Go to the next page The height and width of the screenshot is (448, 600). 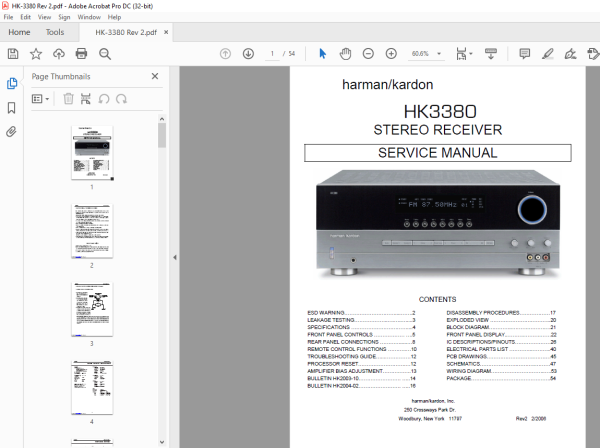coord(248,54)
